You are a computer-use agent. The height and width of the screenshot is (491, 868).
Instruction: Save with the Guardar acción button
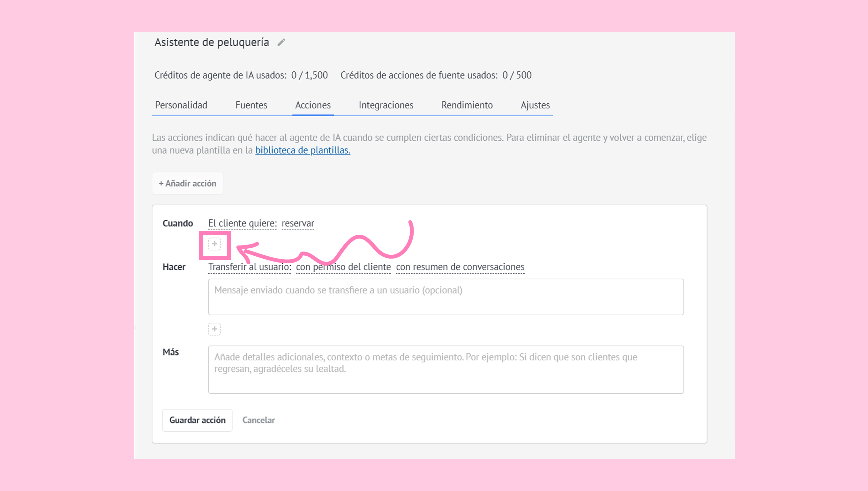[x=197, y=420]
